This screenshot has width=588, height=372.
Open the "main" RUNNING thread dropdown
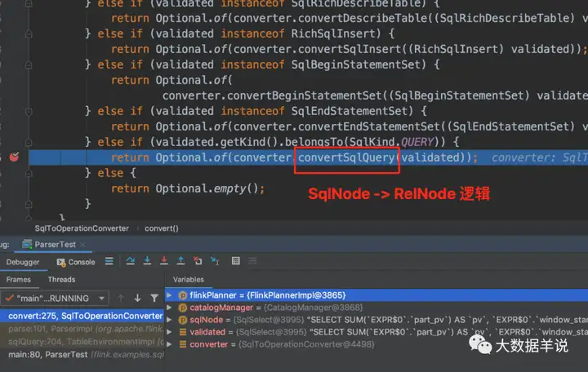pos(55,299)
